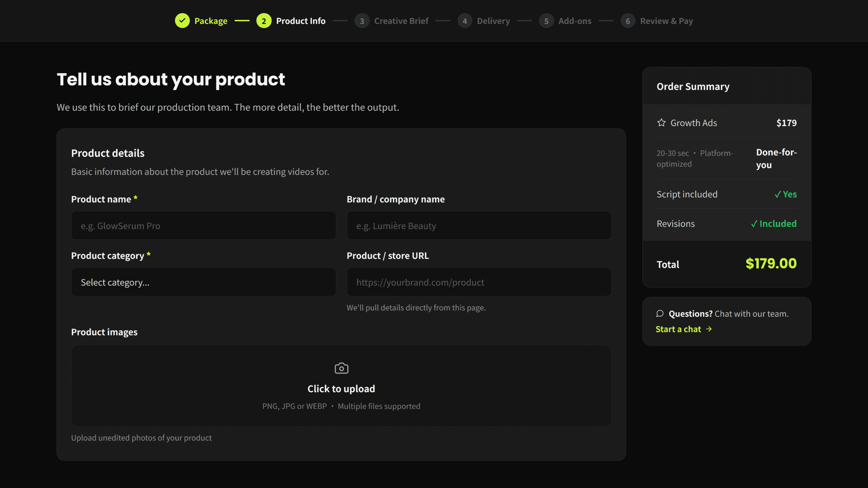Open the Add-ons step label
The image size is (868, 488).
coord(575,21)
